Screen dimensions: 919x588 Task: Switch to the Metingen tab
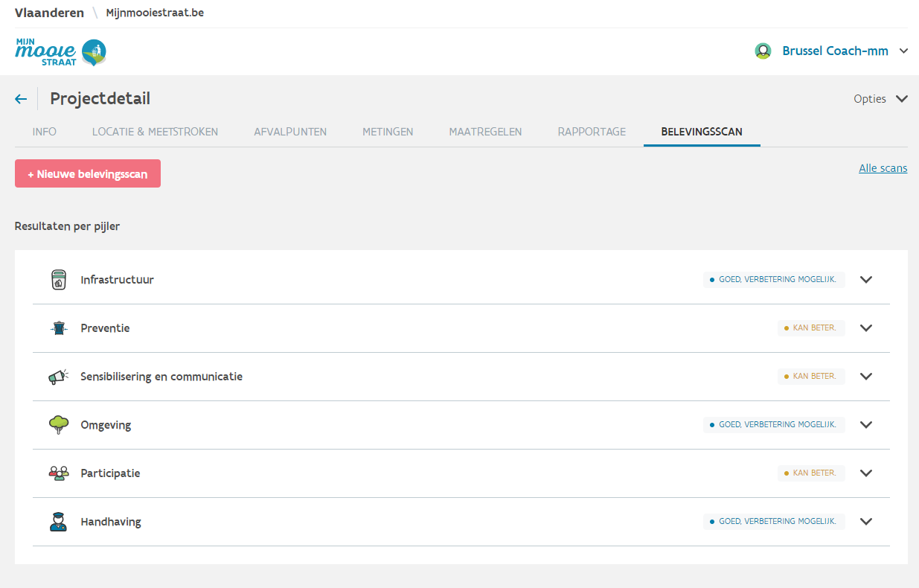click(388, 132)
